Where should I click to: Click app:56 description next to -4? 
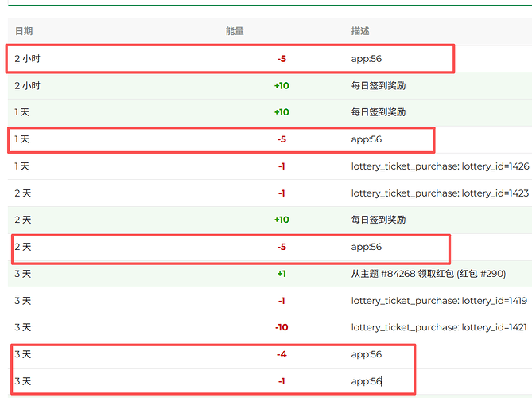point(367,354)
